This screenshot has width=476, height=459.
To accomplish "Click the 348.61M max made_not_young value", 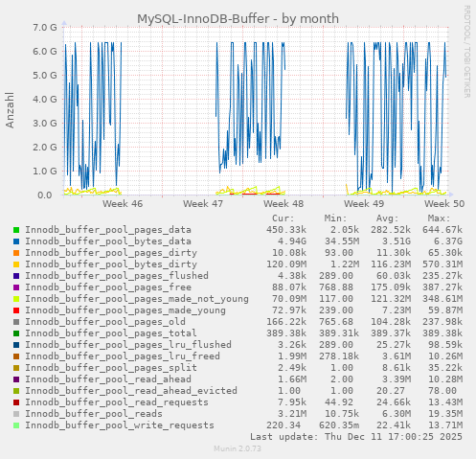I will (442, 299).
